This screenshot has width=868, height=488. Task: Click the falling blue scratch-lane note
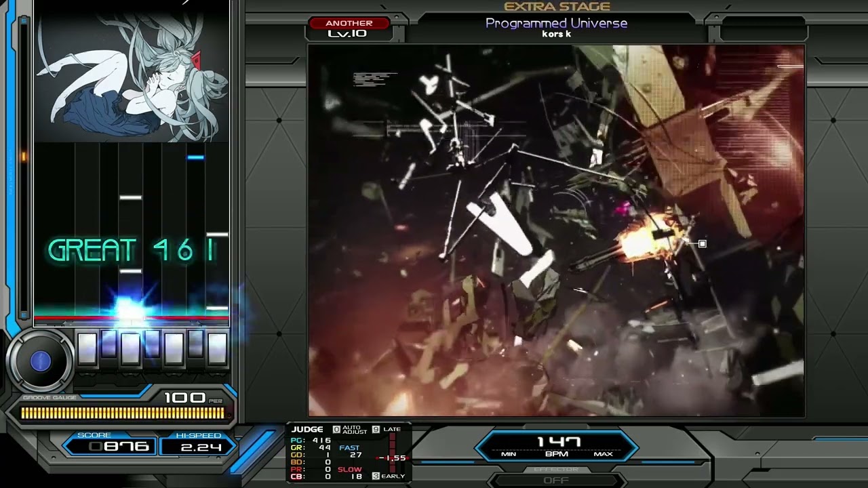point(195,157)
